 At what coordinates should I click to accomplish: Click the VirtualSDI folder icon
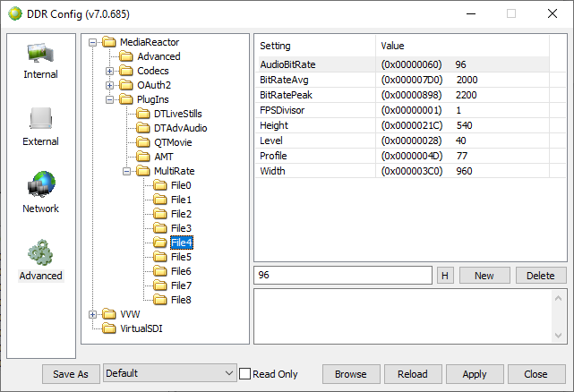point(108,328)
